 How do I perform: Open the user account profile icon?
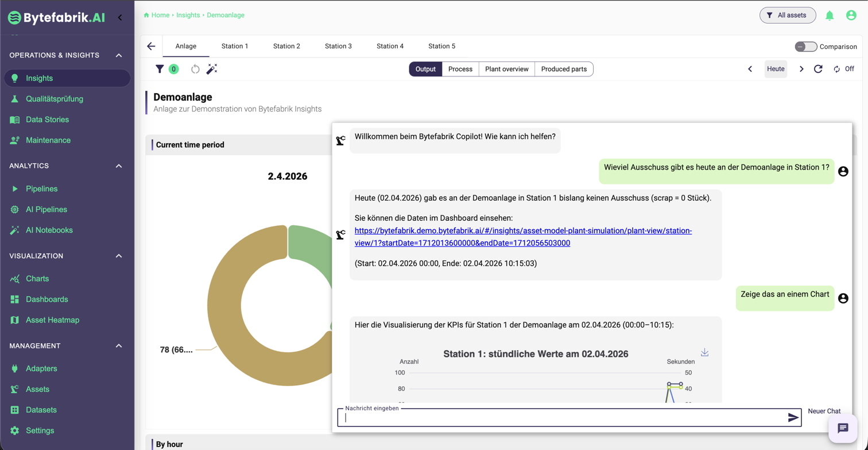[851, 16]
